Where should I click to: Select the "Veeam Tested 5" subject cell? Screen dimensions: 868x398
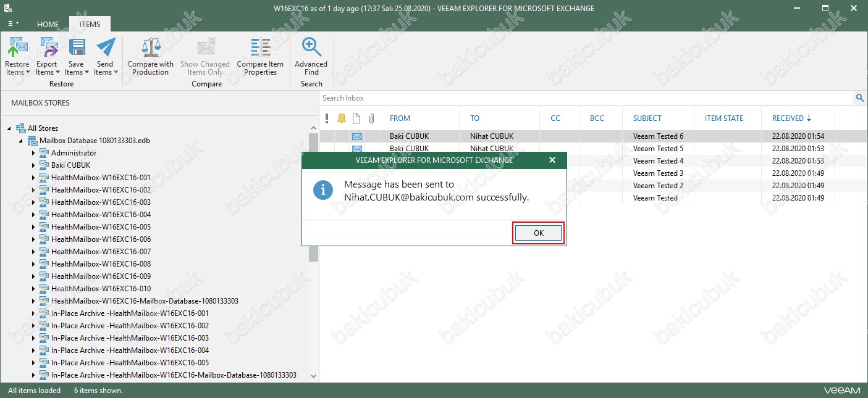point(658,149)
